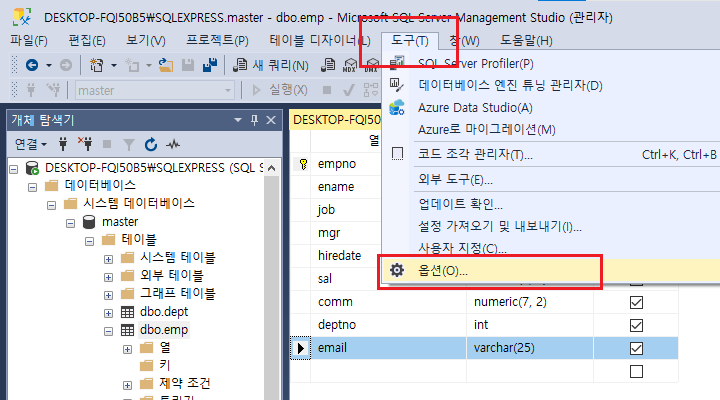Screen dimensions: 720x400
Task: Click the varchar(25) data type cell
Action: coord(530,348)
